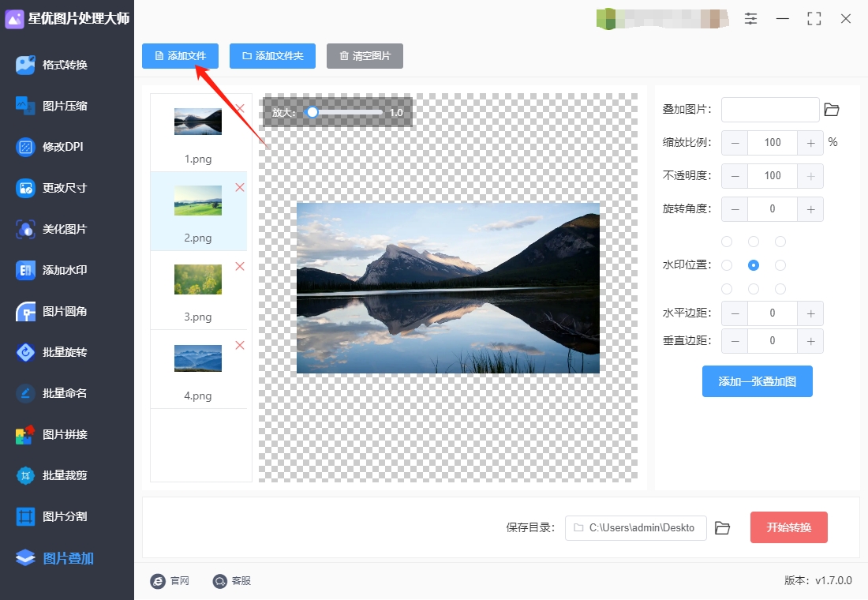Open the 修改DPI tool
This screenshot has width=868, height=600.
[x=62, y=147]
